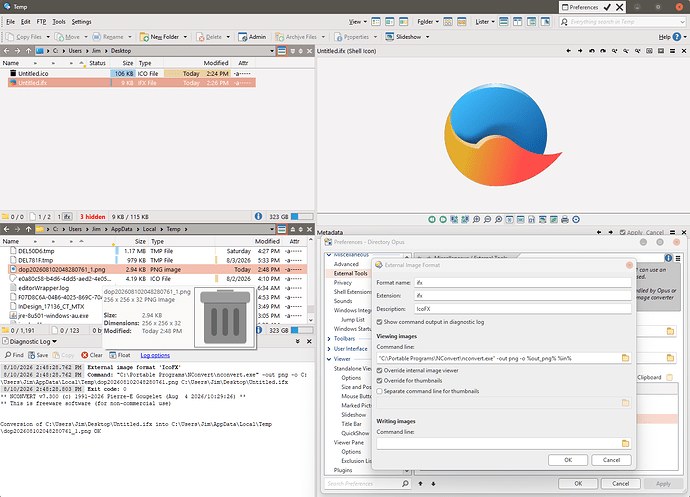Click Cancel in Preferences window bottom
The height and width of the screenshot is (497, 690).
(x=620, y=483)
